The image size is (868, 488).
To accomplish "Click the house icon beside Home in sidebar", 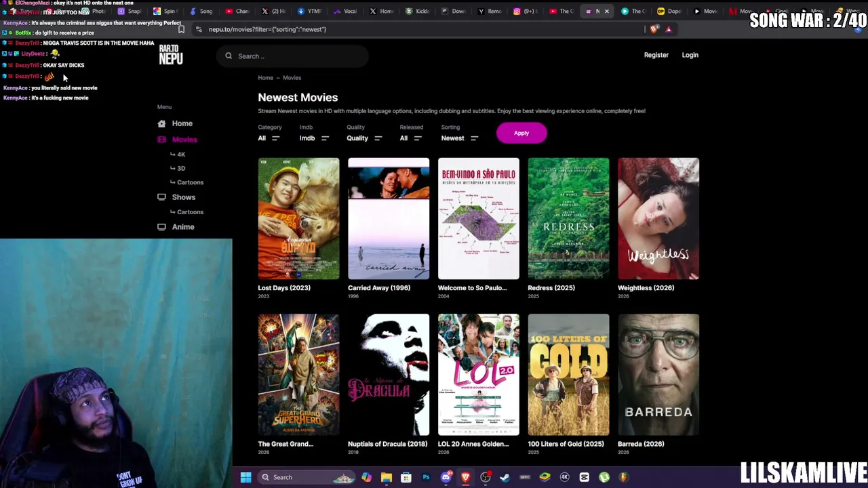I will pos(161,123).
